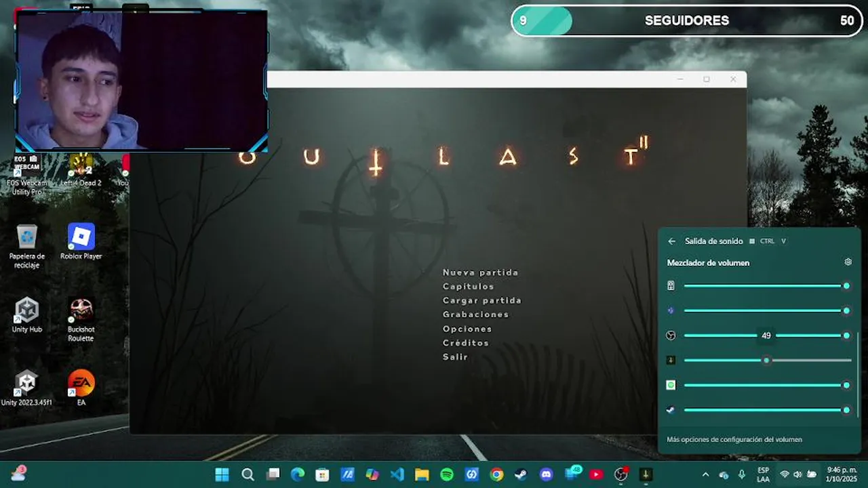Screen dimensions: 868x488
Task: Open taskbar Search
Action: (x=248, y=474)
